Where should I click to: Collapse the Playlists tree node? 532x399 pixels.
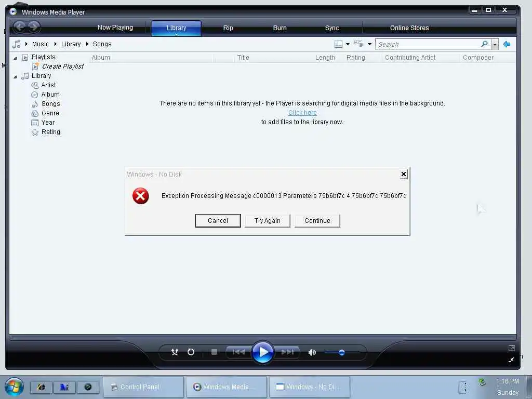15,58
